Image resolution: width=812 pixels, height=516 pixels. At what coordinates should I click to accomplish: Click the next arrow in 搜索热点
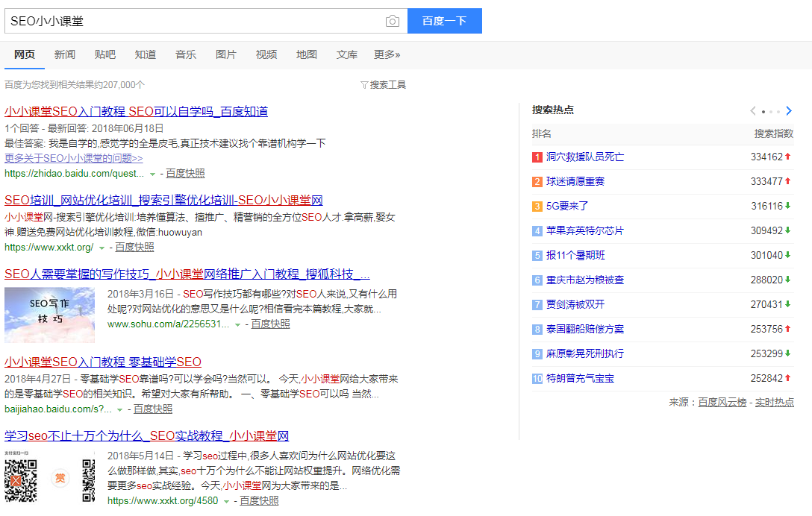[789, 111]
